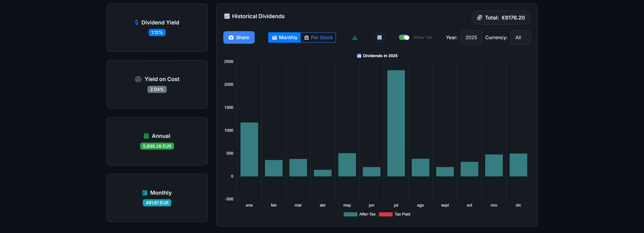Click the Total €6176.20 badge
This screenshot has height=233, width=644.
(x=501, y=17)
